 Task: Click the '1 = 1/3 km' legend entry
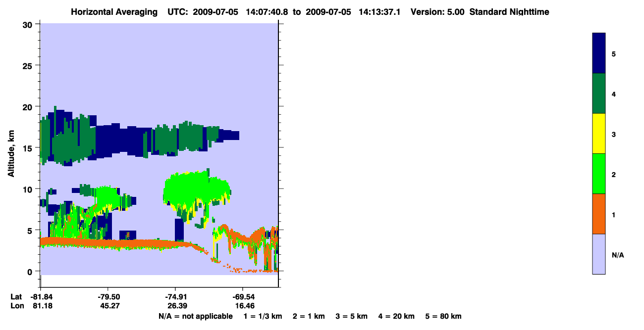tap(263, 316)
